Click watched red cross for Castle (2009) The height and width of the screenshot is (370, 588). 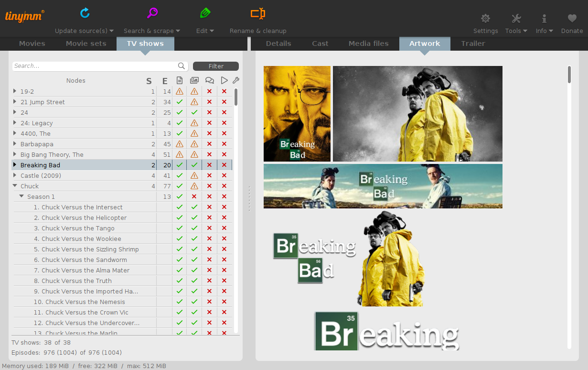coord(224,175)
